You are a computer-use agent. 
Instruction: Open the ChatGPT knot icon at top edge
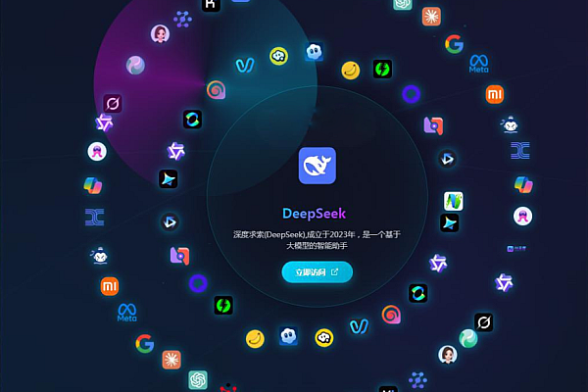(403, 4)
